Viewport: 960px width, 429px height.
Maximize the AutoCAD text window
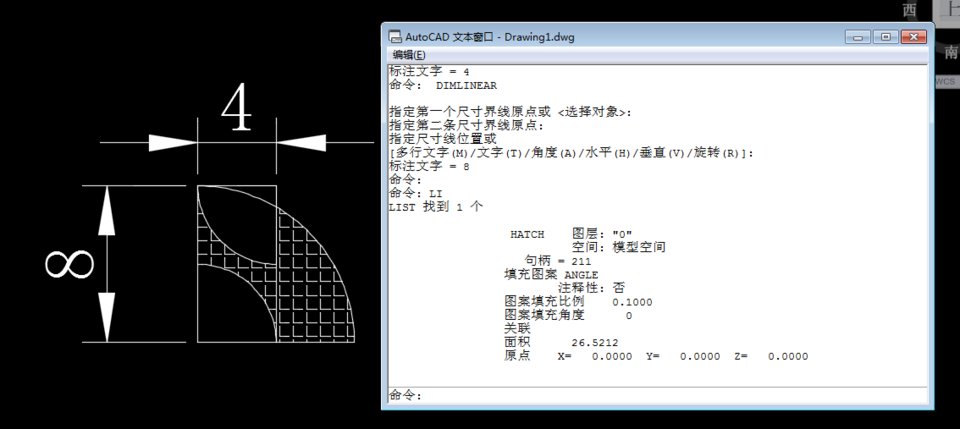886,37
